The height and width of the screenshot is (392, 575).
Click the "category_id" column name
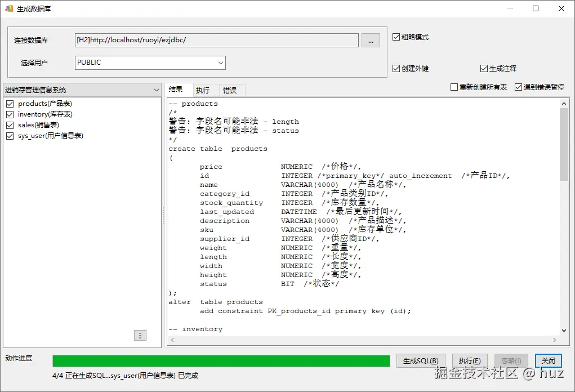(225, 194)
